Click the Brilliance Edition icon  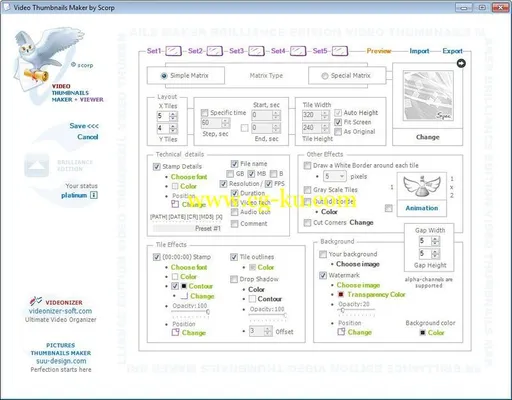(37, 165)
